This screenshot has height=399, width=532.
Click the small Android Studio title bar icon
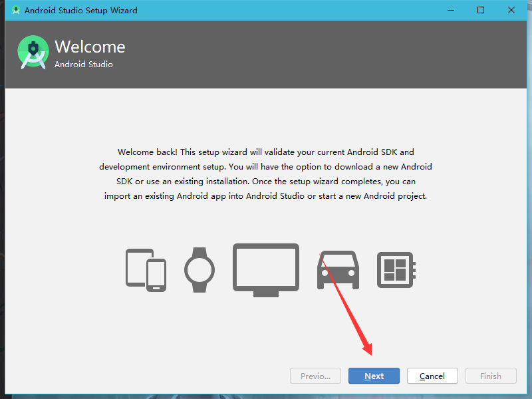(15, 10)
